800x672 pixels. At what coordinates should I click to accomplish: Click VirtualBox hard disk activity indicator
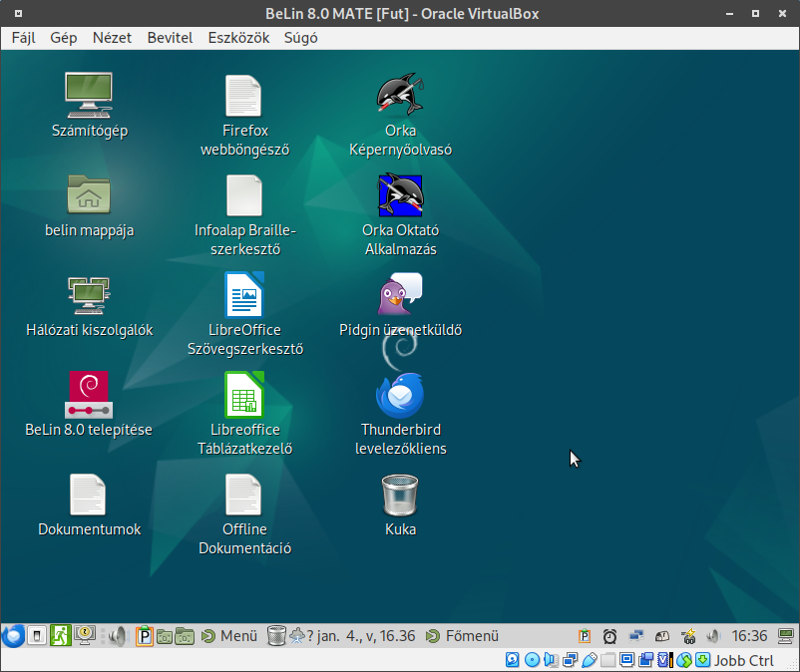[x=513, y=660]
